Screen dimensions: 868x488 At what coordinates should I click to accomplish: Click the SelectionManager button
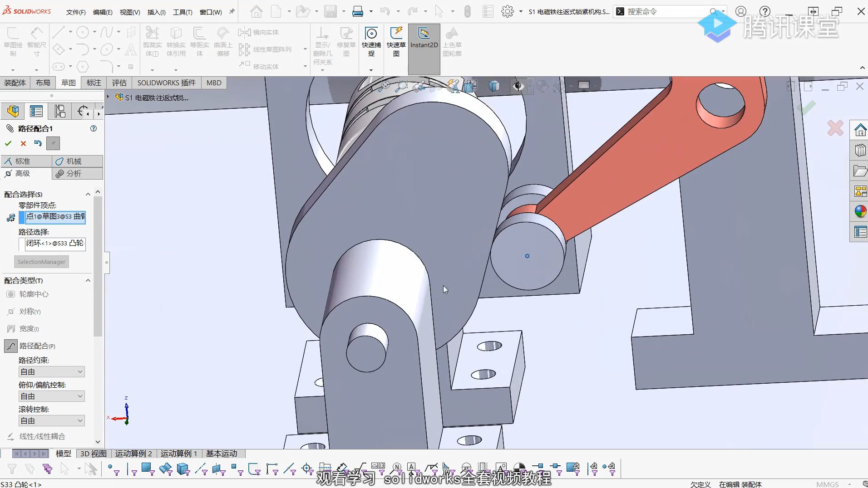41,262
